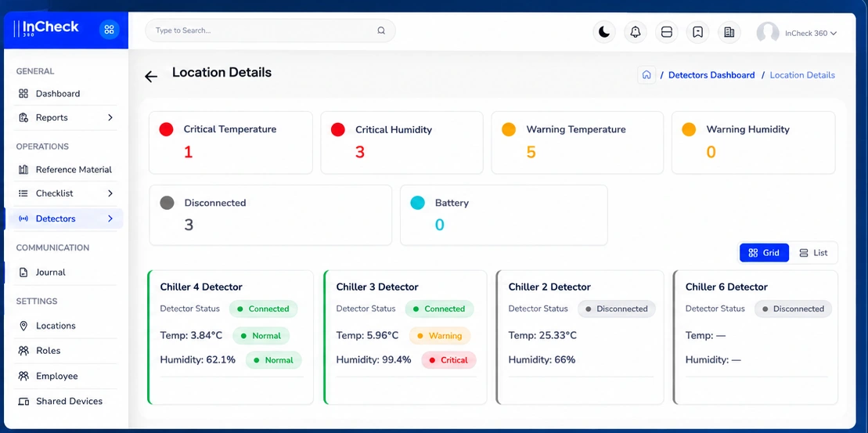Click Location Details breadcrumb
This screenshot has height=433, width=868.
802,75
